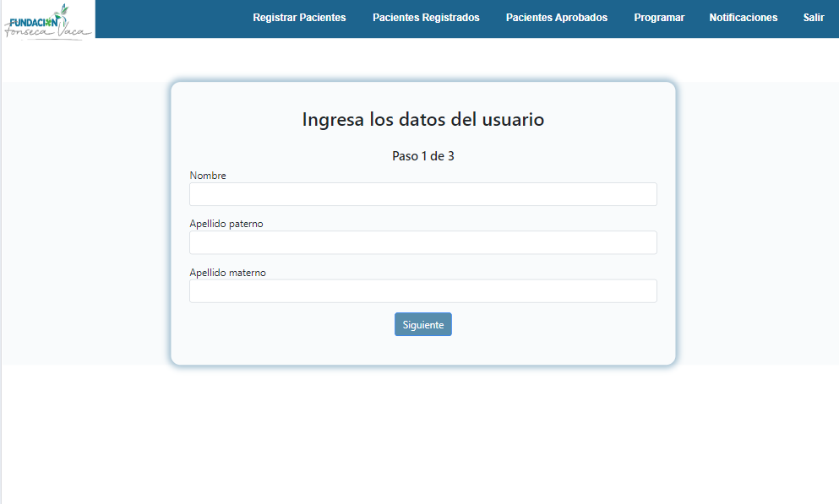Click the Paso 1 de 3 step indicator
The height and width of the screenshot is (504, 839).
coord(422,156)
